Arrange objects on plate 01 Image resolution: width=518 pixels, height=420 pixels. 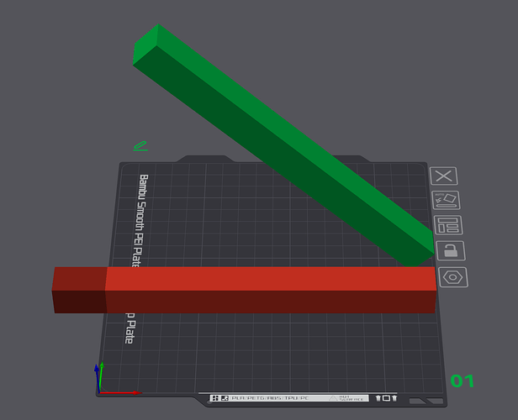click(448, 225)
